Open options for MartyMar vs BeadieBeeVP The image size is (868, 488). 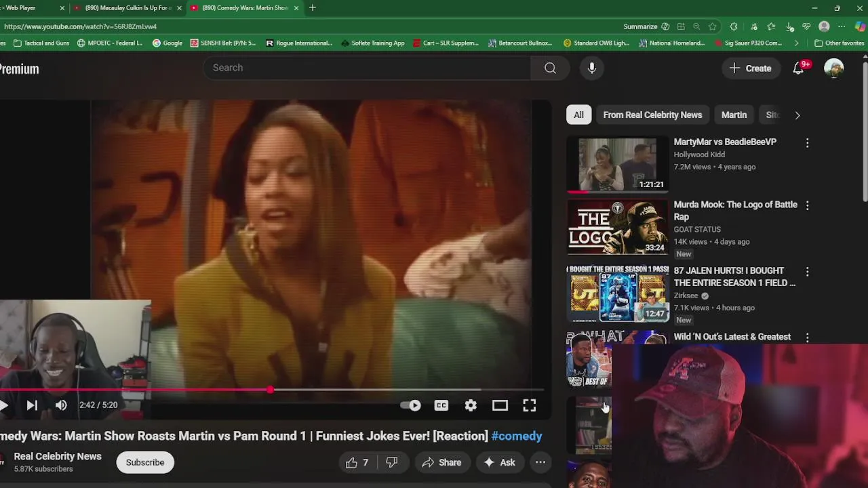coord(807,143)
